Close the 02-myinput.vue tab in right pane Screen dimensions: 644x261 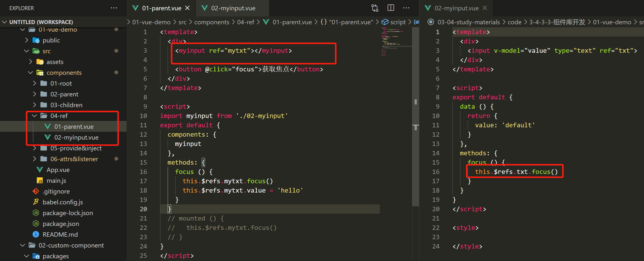(x=485, y=8)
